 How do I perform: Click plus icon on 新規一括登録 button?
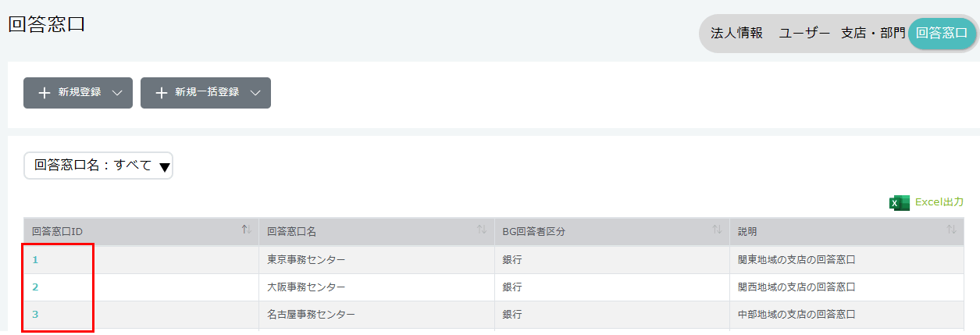[x=162, y=93]
